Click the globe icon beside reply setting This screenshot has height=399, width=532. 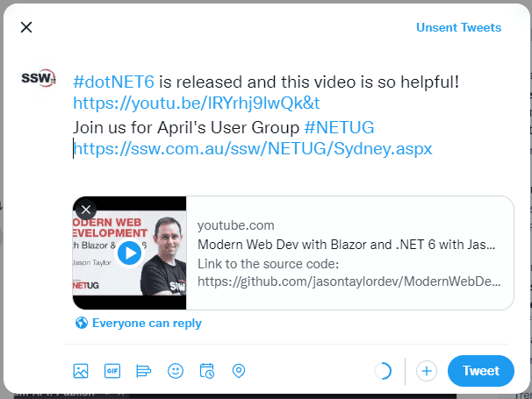pyautogui.click(x=82, y=323)
